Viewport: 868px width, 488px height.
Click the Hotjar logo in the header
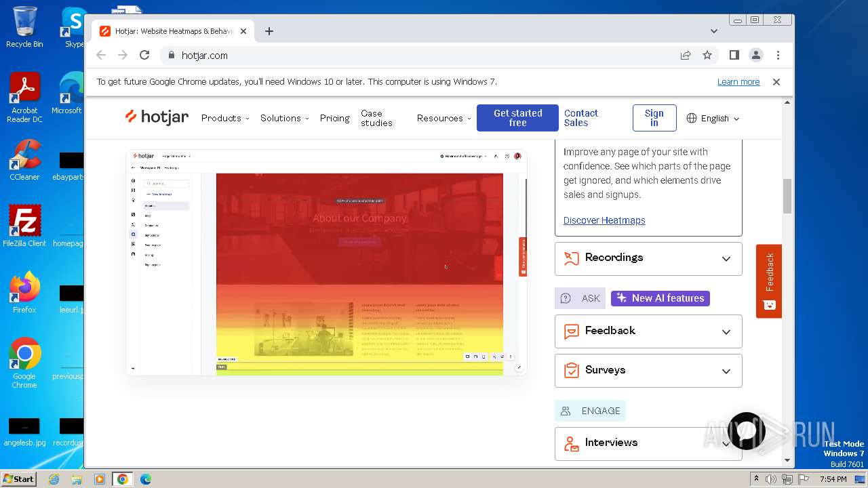click(x=157, y=117)
